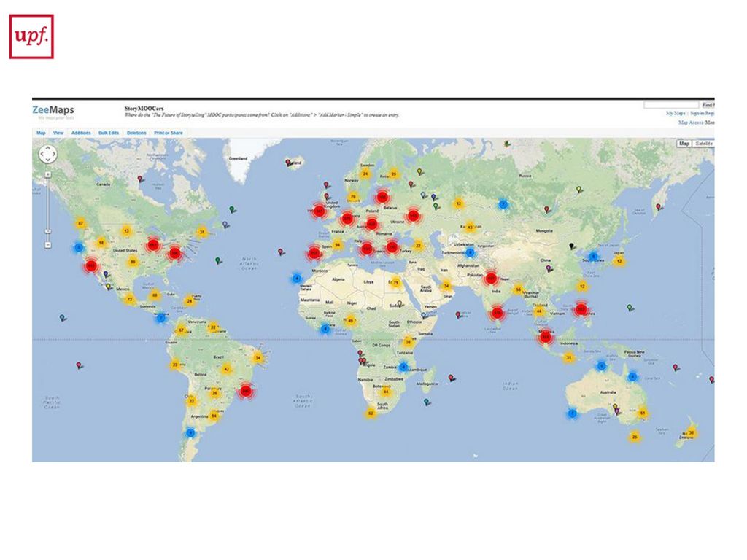Click the red cluster over the United Kingdom

319,211
